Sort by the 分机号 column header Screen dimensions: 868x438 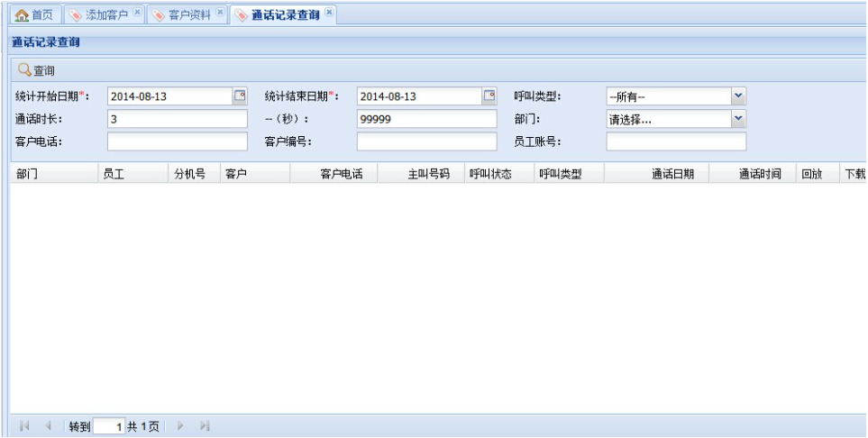tap(195, 173)
